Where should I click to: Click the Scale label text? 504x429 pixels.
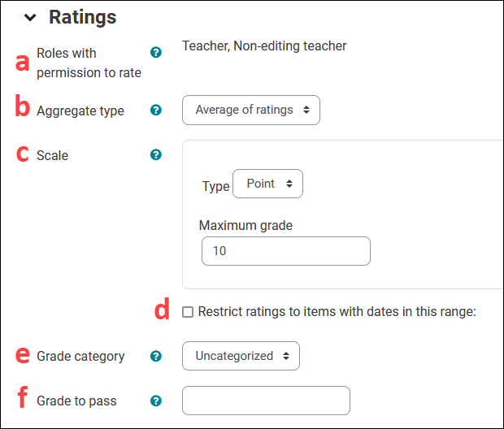pyautogui.click(x=53, y=155)
